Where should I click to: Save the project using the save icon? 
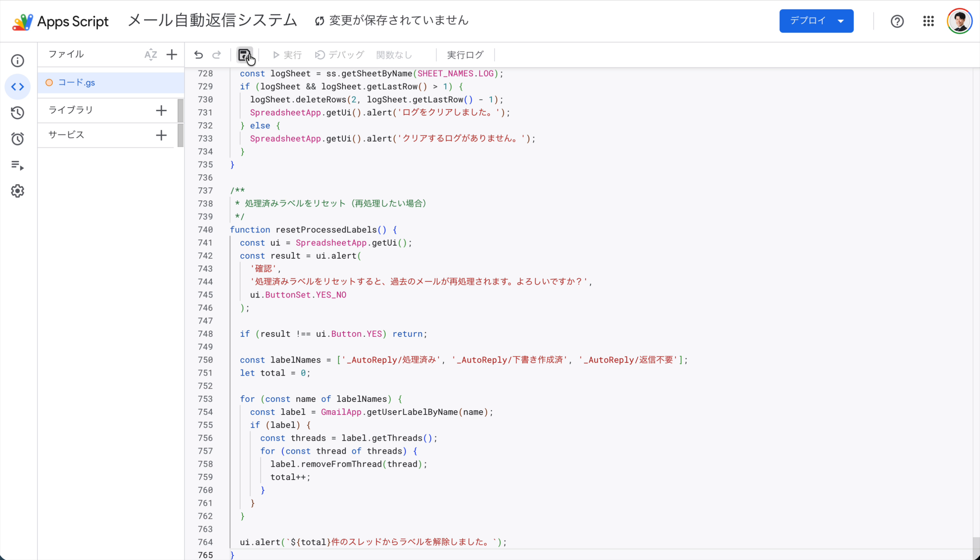click(x=245, y=55)
